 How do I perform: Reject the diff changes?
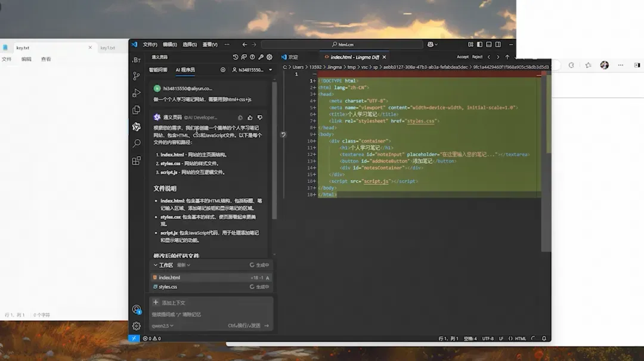click(477, 57)
